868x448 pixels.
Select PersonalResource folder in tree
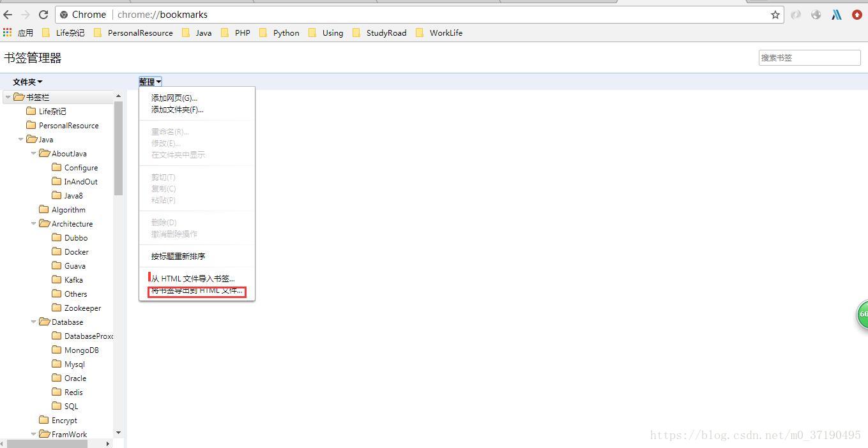click(63, 125)
